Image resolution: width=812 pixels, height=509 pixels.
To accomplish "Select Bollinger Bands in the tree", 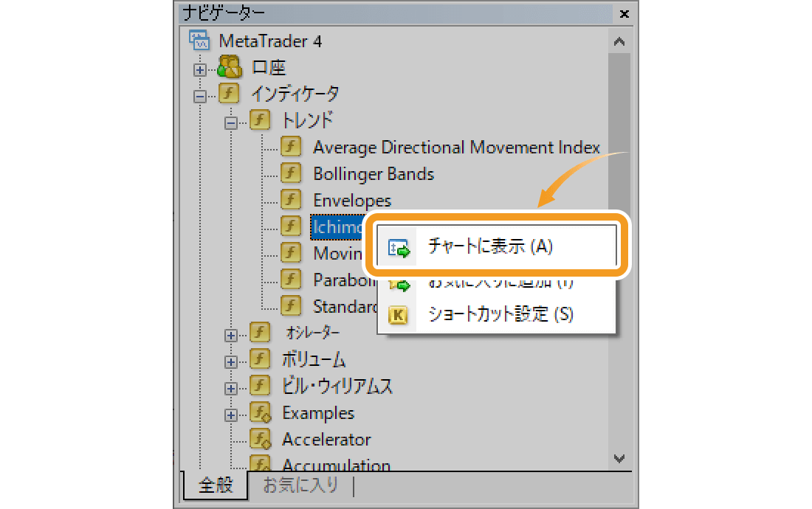I will (x=374, y=174).
